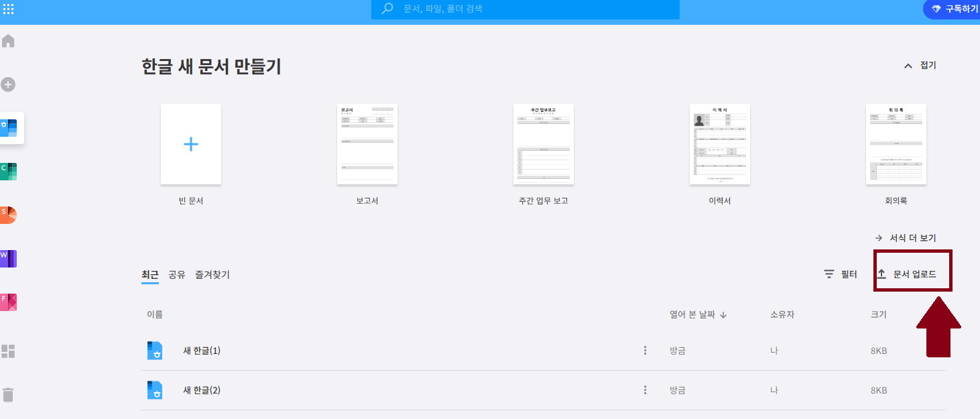Open the Hangul document app in the sidebar
980x419 pixels.
(x=9, y=127)
